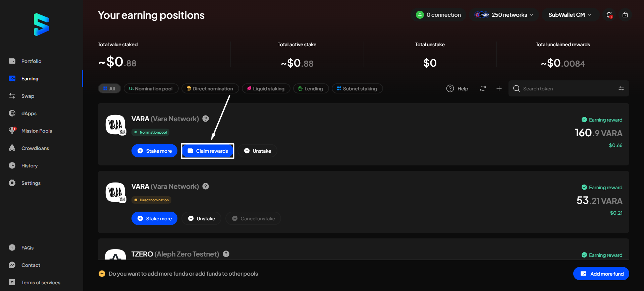Click the notification bell icon
The width and height of the screenshot is (644, 291).
(x=609, y=15)
